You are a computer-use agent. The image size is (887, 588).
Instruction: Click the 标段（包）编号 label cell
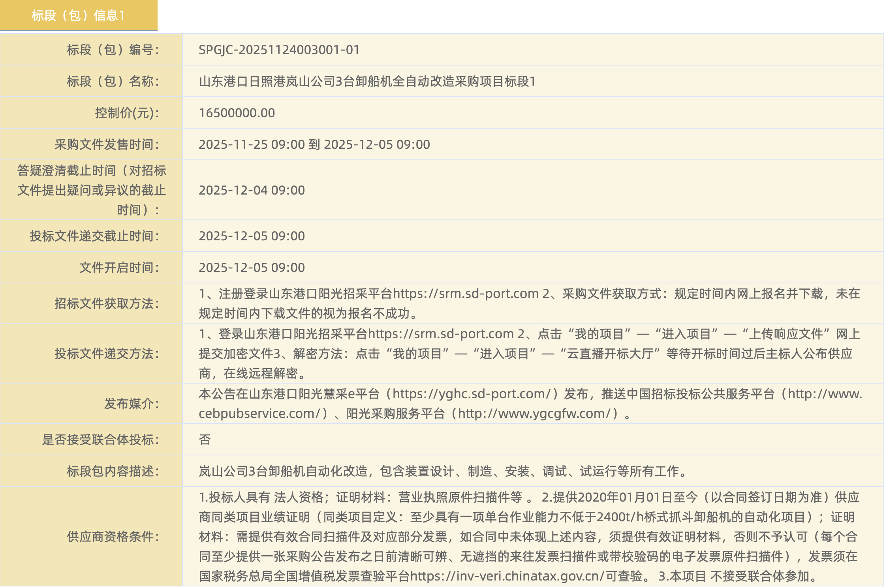coord(113,50)
